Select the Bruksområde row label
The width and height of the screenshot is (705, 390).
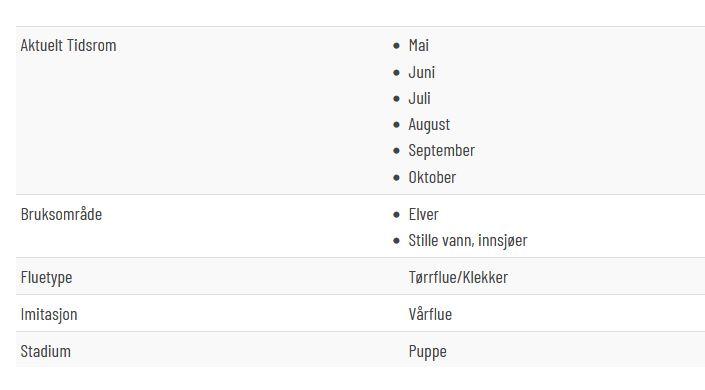(x=61, y=215)
